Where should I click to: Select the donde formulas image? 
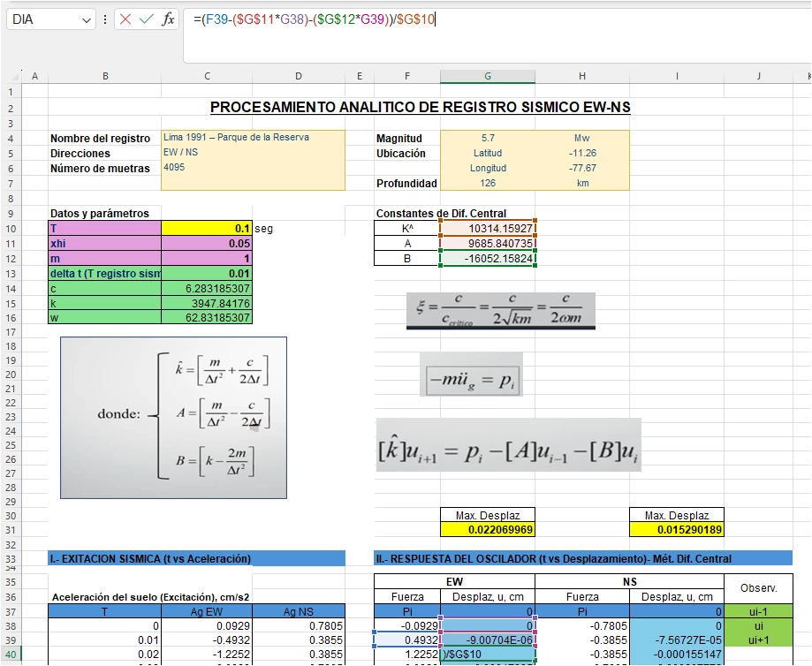coord(173,418)
